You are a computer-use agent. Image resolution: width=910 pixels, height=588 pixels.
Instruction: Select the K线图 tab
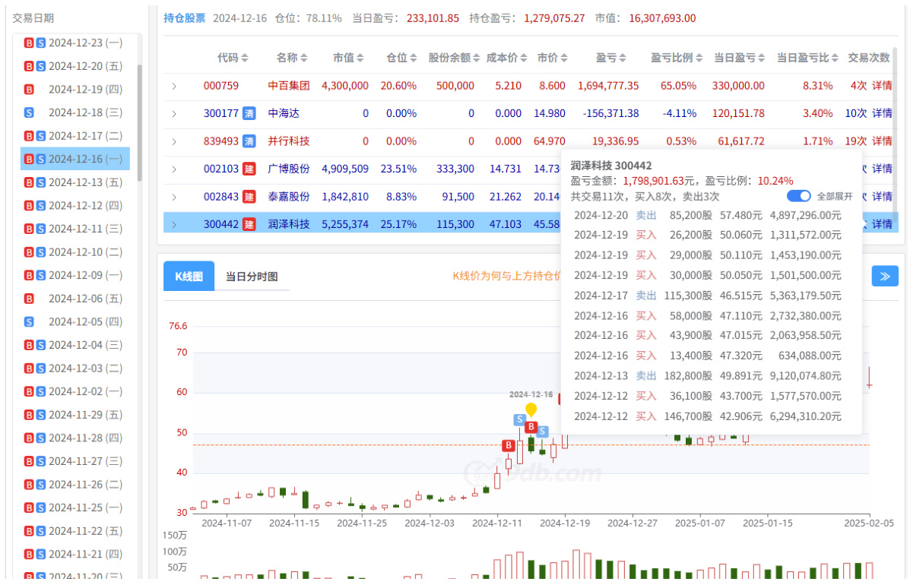189,277
